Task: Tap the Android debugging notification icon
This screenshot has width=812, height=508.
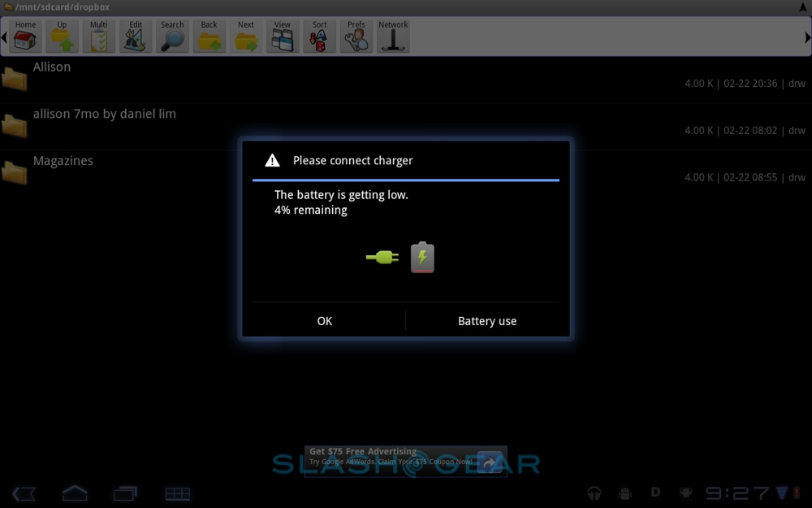Action: [x=625, y=493]
